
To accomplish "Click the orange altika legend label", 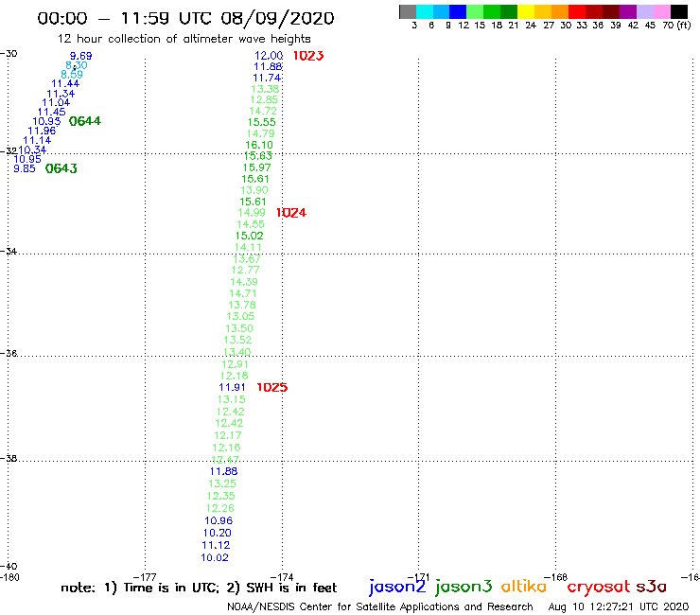I will click(x=524, y=586).
